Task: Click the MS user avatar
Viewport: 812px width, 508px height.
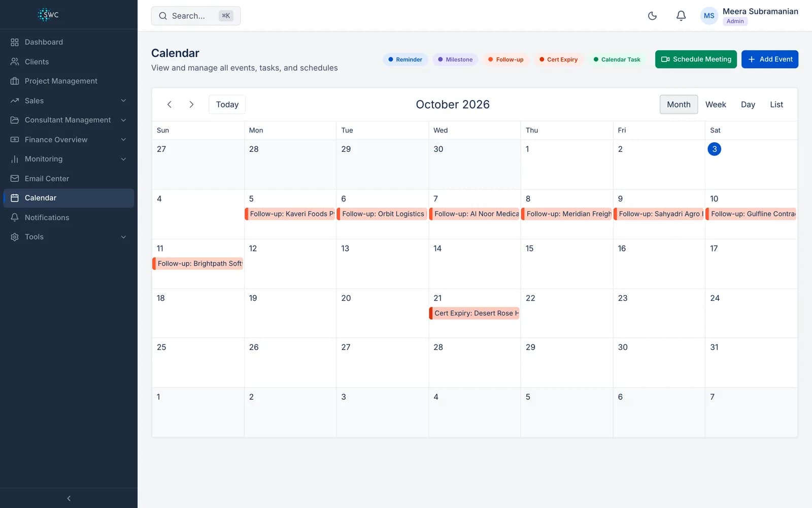Action: tap(709, 16)
